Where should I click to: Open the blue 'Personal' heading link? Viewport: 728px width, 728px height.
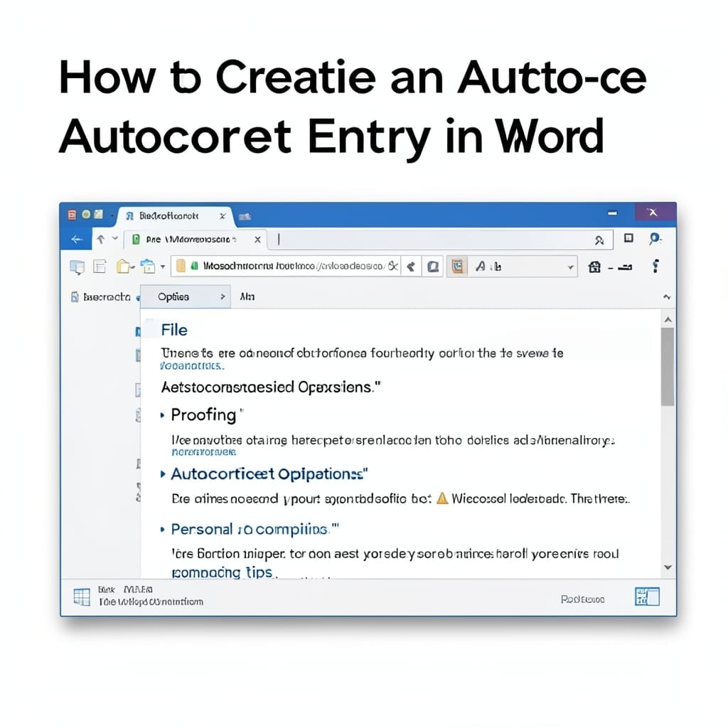pyautogui.click(x=254, y=529)
